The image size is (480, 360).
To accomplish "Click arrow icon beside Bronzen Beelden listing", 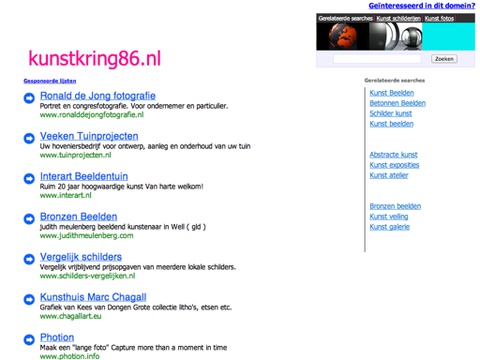I will tap(29, 219).
